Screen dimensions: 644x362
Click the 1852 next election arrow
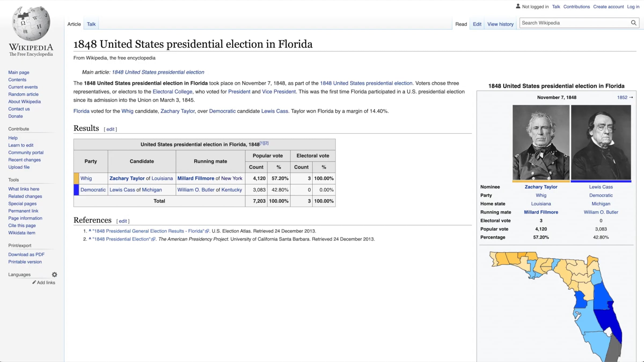pos(631,97)
